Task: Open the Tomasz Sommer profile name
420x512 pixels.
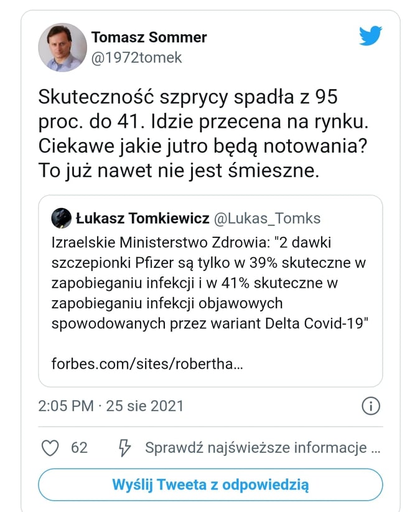Action: click(149, 37)
